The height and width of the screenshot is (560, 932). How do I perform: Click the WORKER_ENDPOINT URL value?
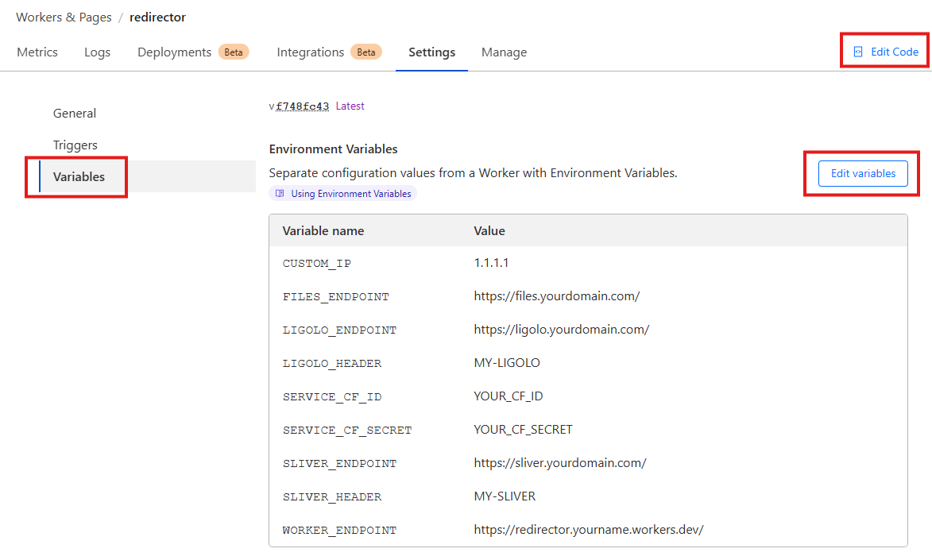[588, 530]
